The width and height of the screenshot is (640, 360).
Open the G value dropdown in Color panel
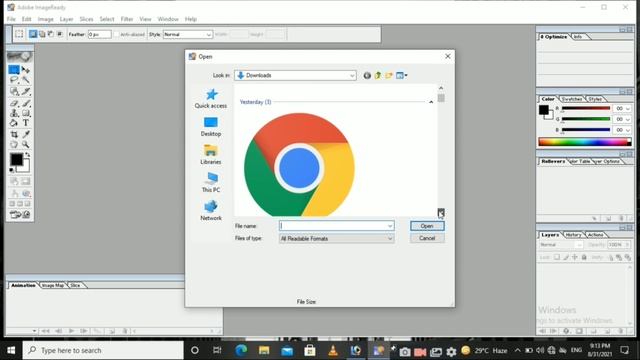point(628,119)
